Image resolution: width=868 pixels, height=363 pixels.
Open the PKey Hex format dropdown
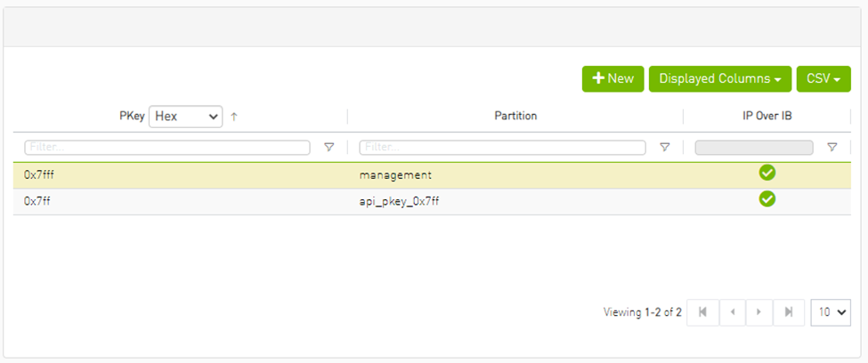pyautogui.click(x=185, y=116)
